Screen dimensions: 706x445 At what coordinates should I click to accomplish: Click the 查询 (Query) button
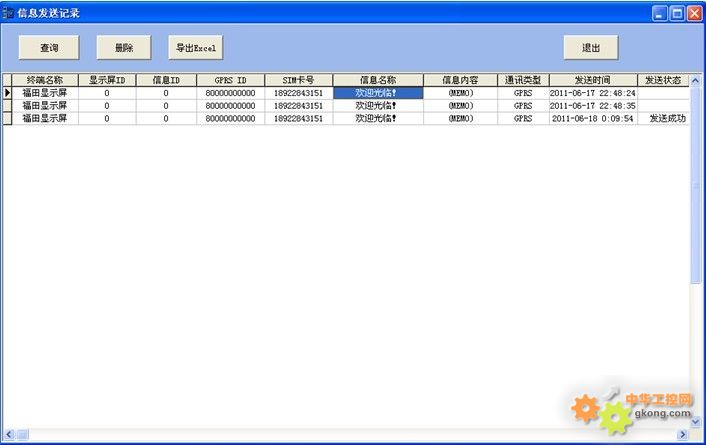(48, 47)
